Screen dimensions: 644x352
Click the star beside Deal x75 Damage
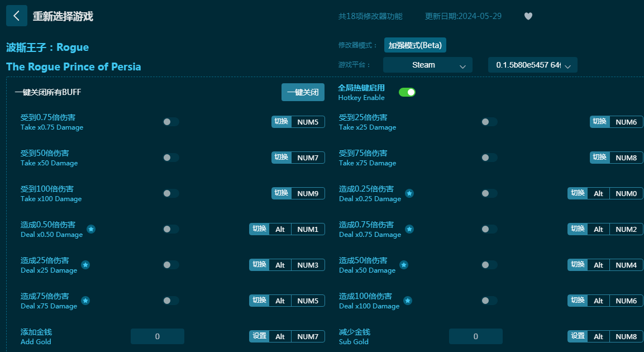[x=85, y=301]
